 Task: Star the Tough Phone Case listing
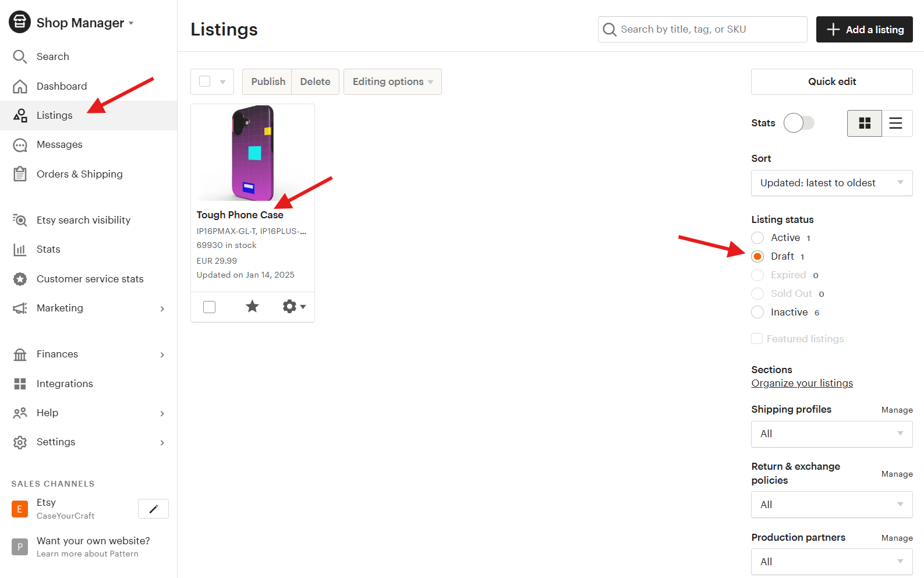tap(252, 306)
